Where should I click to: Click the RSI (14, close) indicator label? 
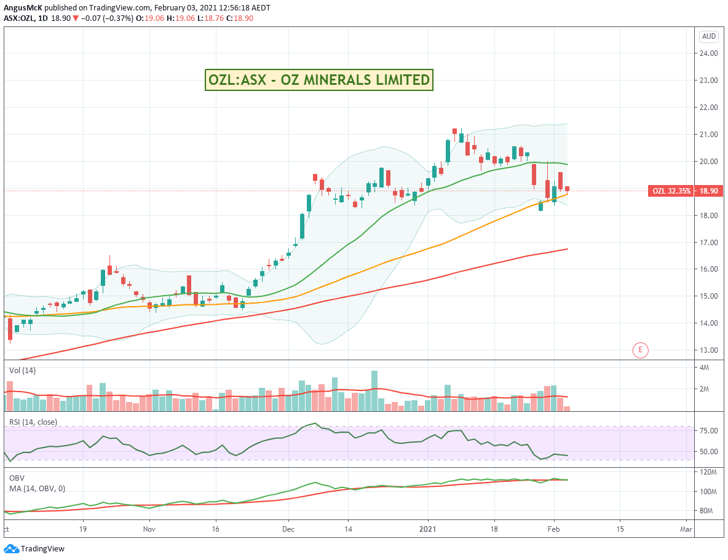[33, 422]
